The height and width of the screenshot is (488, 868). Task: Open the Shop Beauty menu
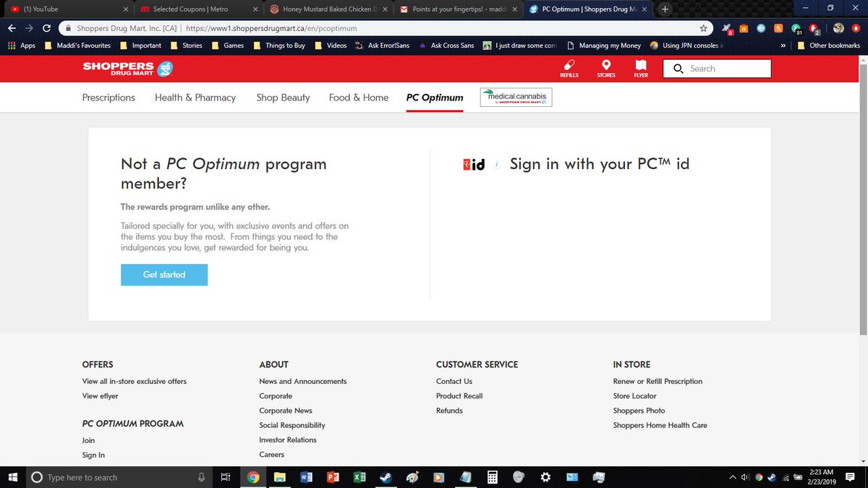pos(283,98)
